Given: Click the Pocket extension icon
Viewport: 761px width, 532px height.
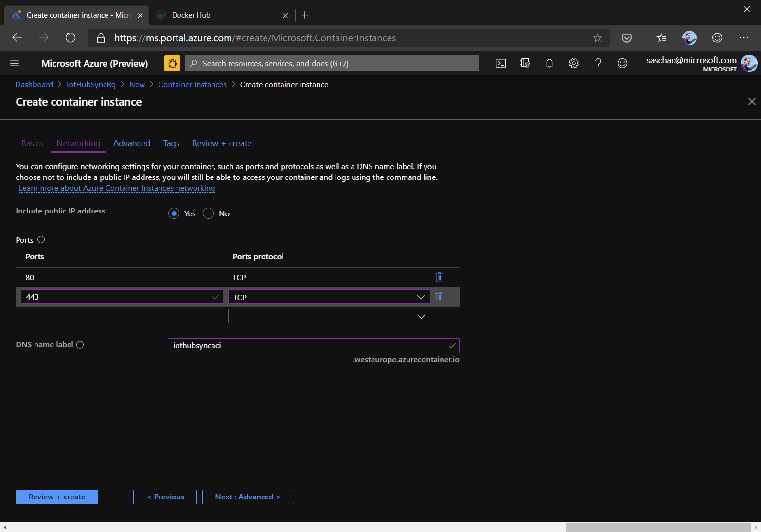Looking at the screenshot, I should [627, 38].
